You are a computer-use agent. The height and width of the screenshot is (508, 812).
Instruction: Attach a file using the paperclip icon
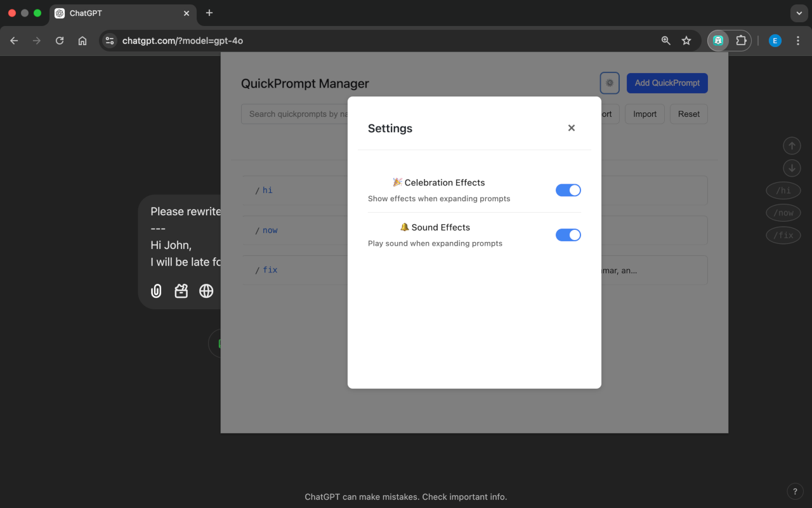click(156, 291)
